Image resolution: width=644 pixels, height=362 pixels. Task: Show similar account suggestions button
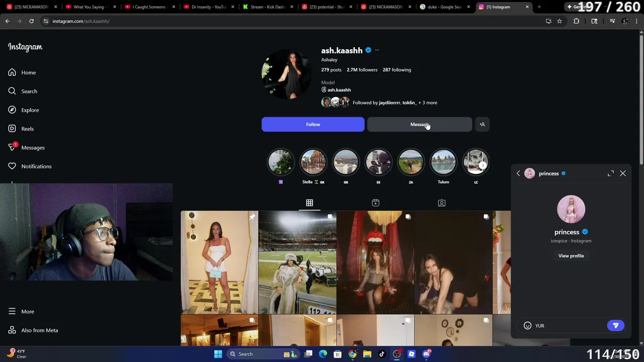click(482, 124)
